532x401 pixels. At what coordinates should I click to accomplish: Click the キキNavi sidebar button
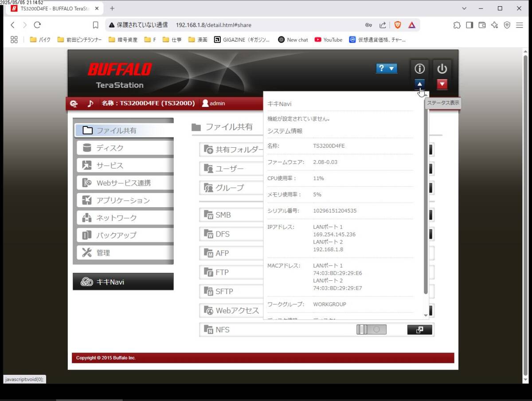pos(123,282)
